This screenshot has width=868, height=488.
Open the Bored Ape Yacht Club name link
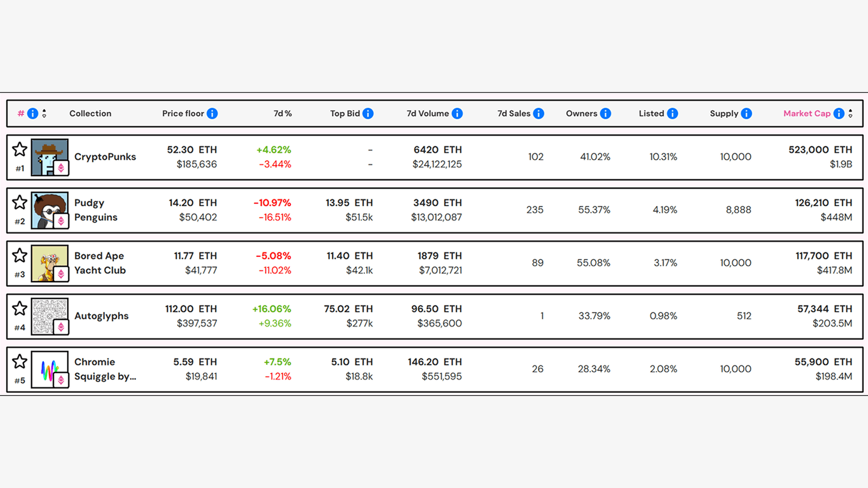coord(100,263)
